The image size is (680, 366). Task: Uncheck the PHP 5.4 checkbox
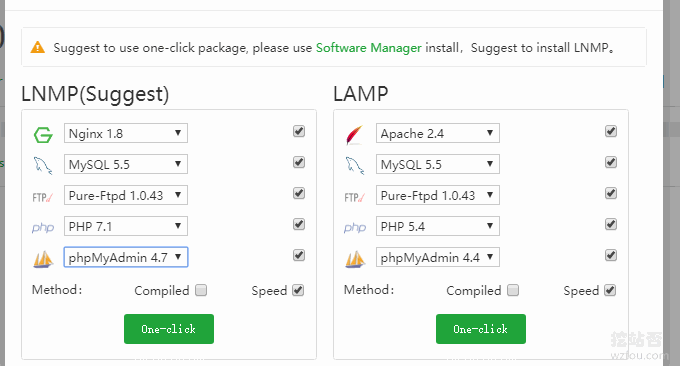coord(611,224)
